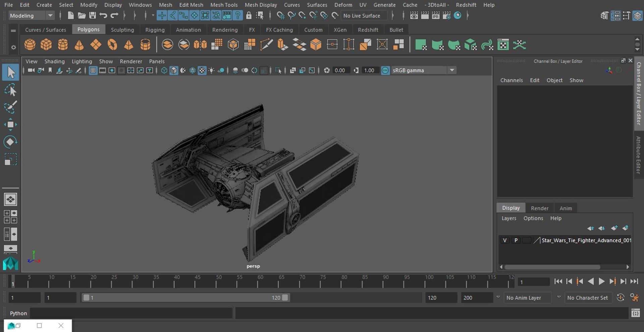Click the Undo arrow icon
Image resolution: width=644 pixels, height=332 pixels.
point(103,15)
